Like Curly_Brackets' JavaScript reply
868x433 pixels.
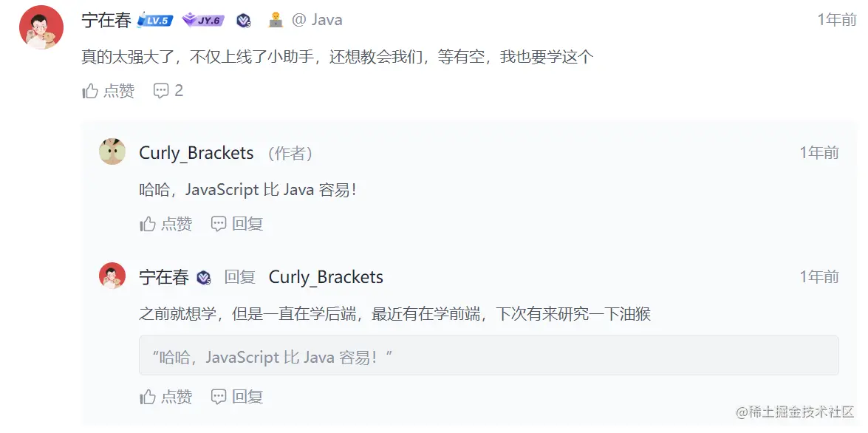tap(166, 224)
